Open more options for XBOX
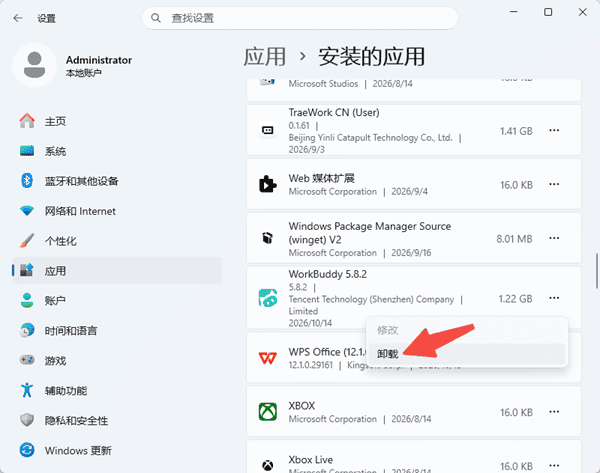This screenshot has height=473, width=600. (554, 412)
